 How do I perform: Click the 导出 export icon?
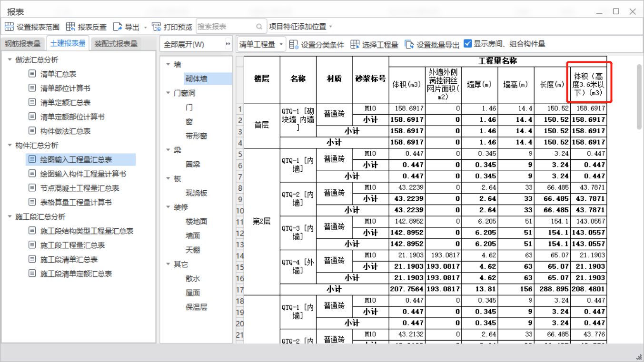[x=118, y=27]
